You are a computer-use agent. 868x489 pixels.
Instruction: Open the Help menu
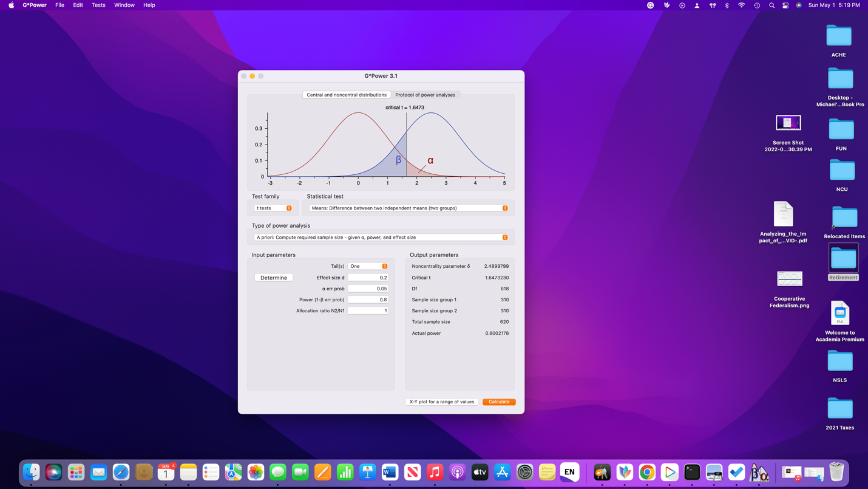click(x=149, y=5)
